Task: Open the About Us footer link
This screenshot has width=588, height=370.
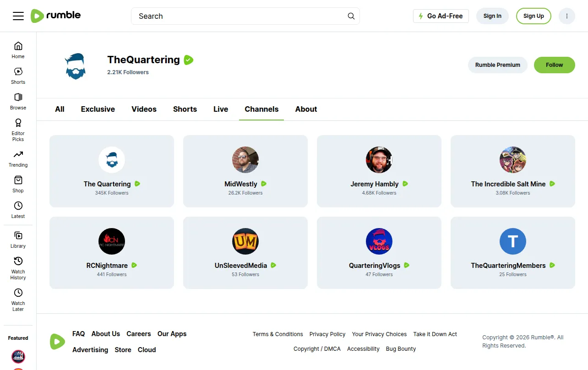Action: (106, 334)
